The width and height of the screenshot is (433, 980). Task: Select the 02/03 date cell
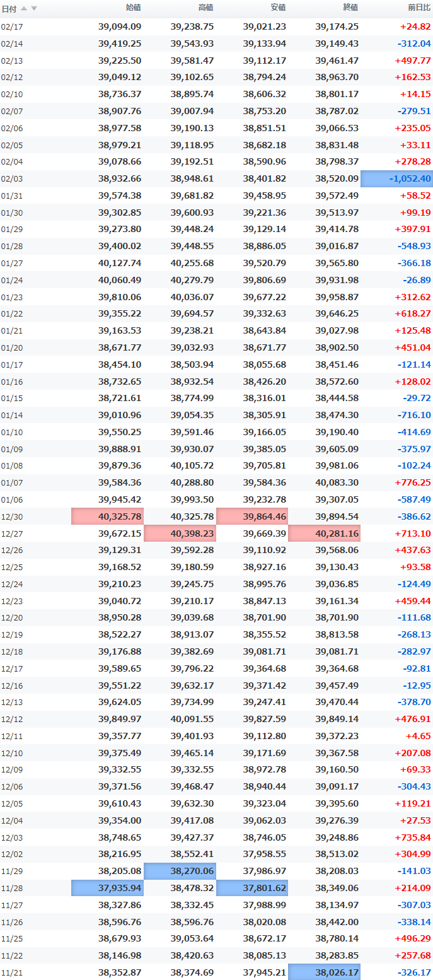point(11,178)
